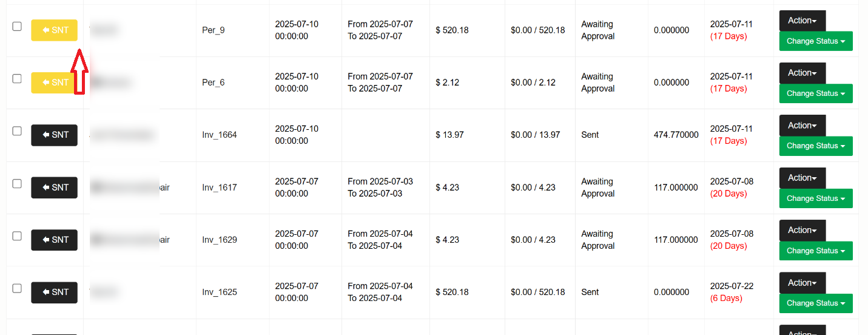868x335 pixels.
Task: Open Action dropdown for Per_9 invoice
Action: 802,21
